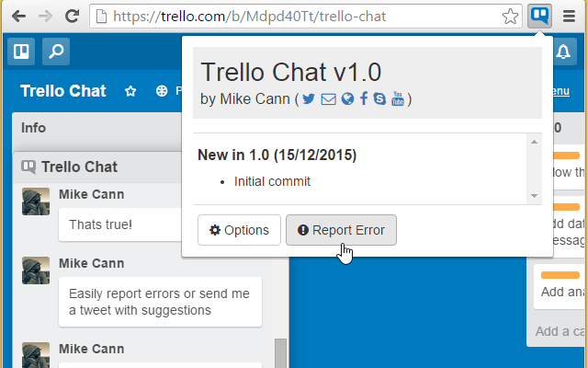Image resolution: width=588 pixels, height=368 pixels.
Task: Click the Facebook icon link
Action: 364,99
